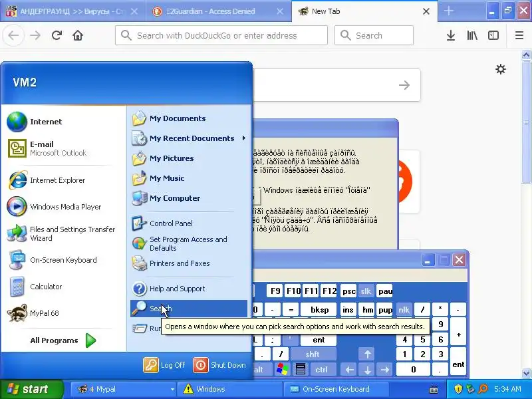Click the ctrl key on keyboard

tap(321, 370)
